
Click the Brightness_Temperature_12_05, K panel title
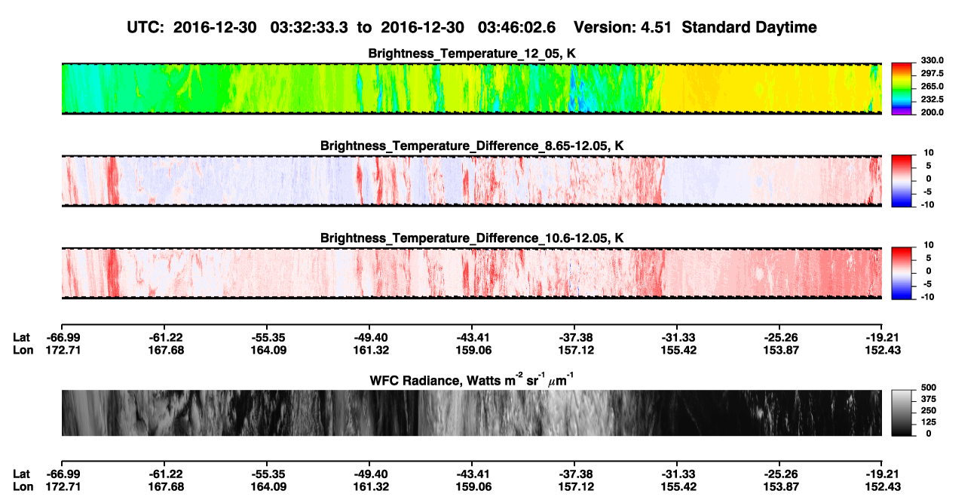[472, 54]
